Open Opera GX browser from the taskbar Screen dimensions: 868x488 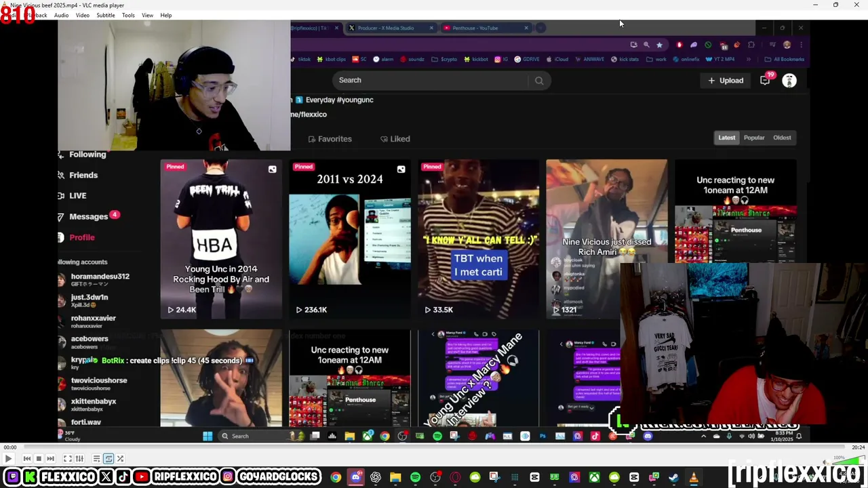[x=455, y=478]
